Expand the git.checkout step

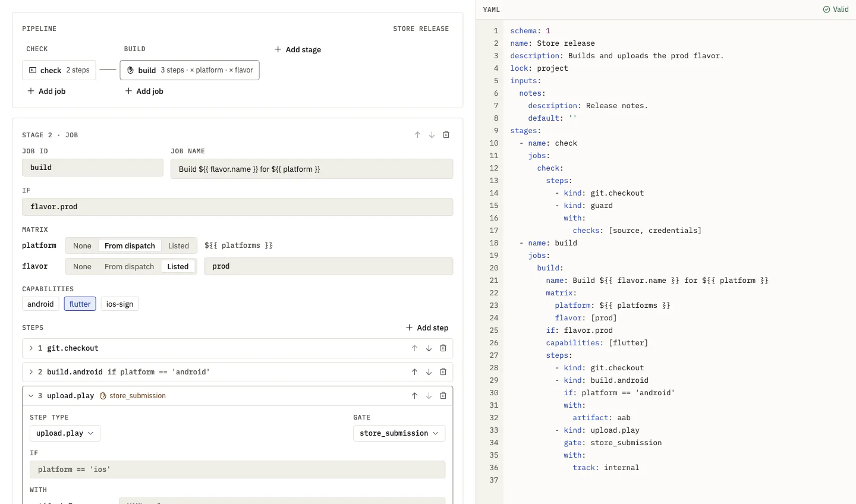click(31, 348)
